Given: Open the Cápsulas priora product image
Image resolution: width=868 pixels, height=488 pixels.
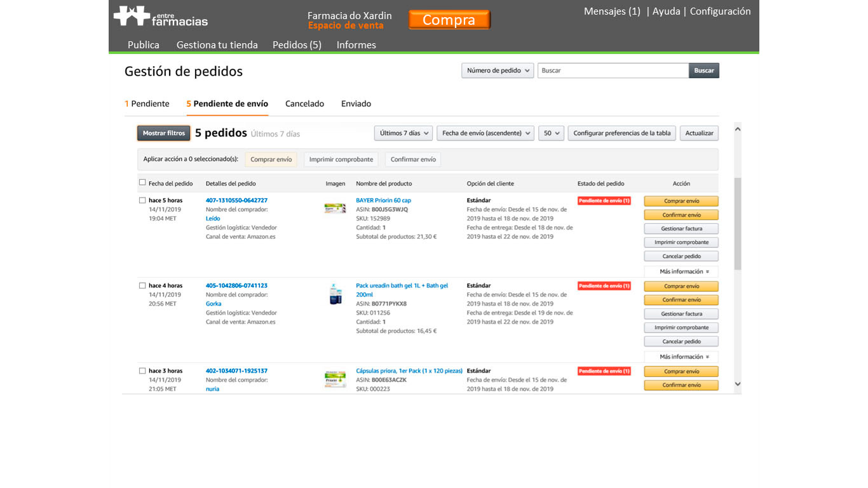Looking at the screenshot, I should pyautogui.click(x=335, y=379).
